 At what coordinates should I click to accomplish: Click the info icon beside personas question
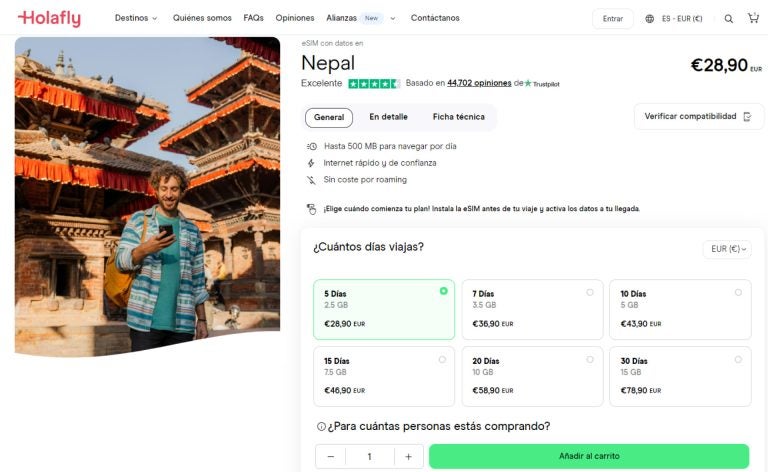tap(321, 426)
